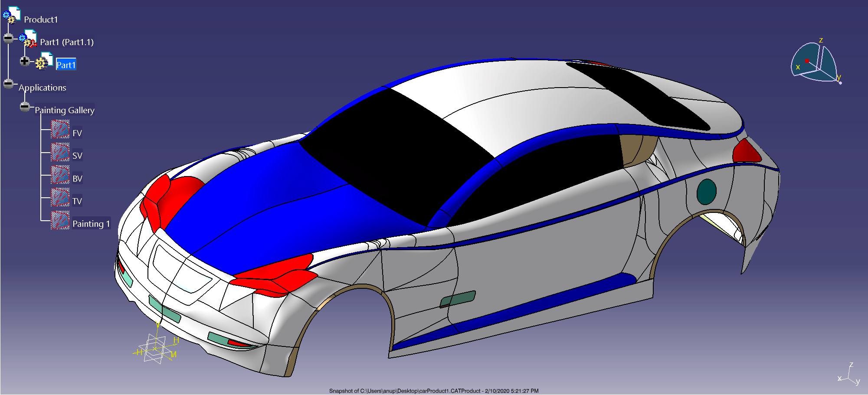
Task: Click the FV painting thumbnail icon
Action: tap(60, 129)
